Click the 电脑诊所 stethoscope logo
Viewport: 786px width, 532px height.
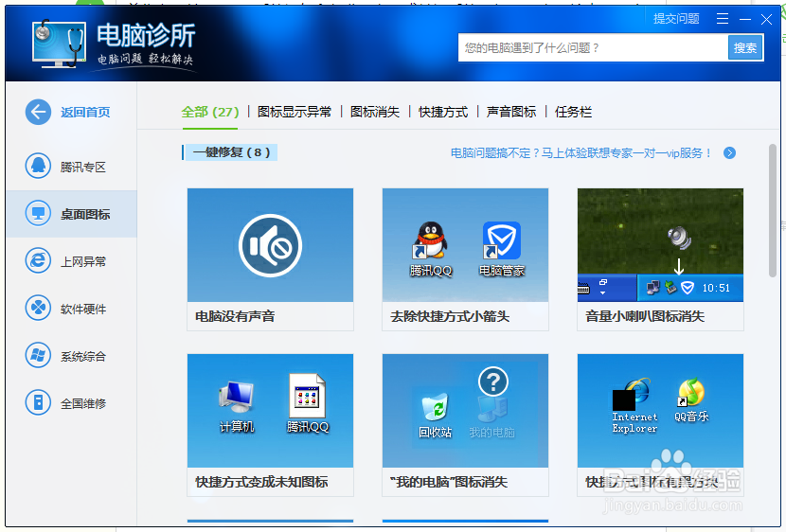(x=59, y=44)
